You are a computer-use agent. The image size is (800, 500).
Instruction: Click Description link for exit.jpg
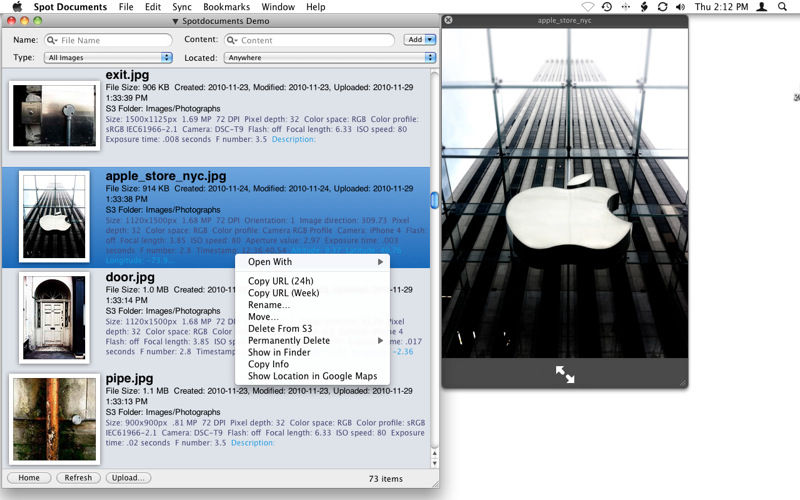[293, 139]
